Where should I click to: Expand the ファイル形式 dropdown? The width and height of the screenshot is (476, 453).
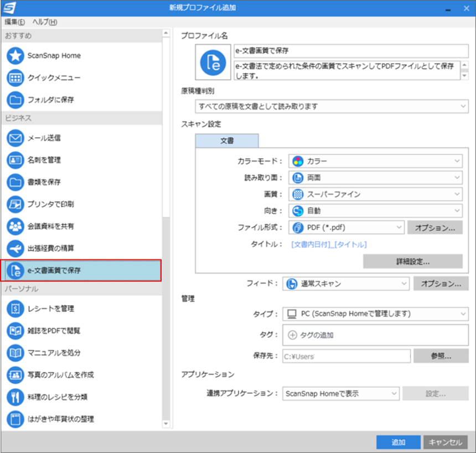(x=346, y=227)
